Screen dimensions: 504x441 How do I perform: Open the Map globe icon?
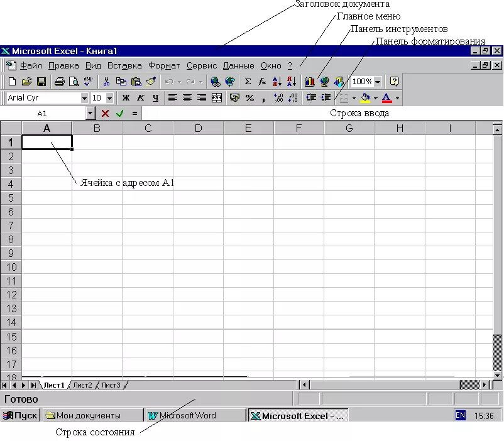324,82
